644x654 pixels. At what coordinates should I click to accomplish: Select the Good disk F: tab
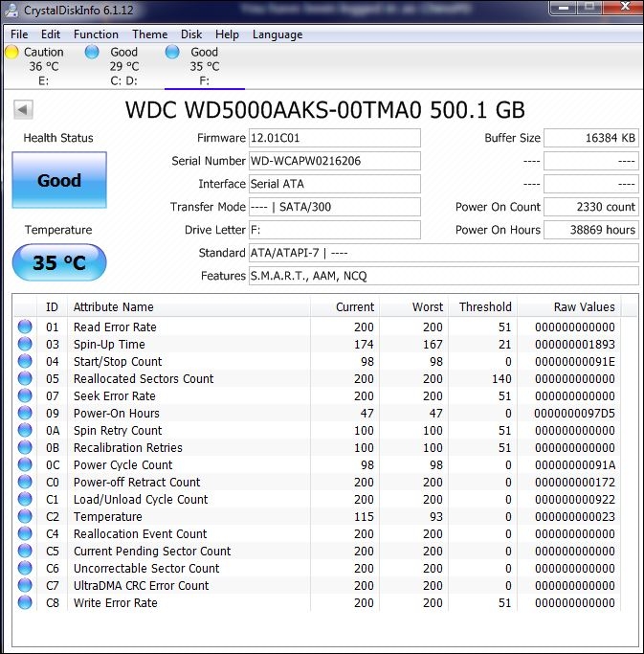204,66
